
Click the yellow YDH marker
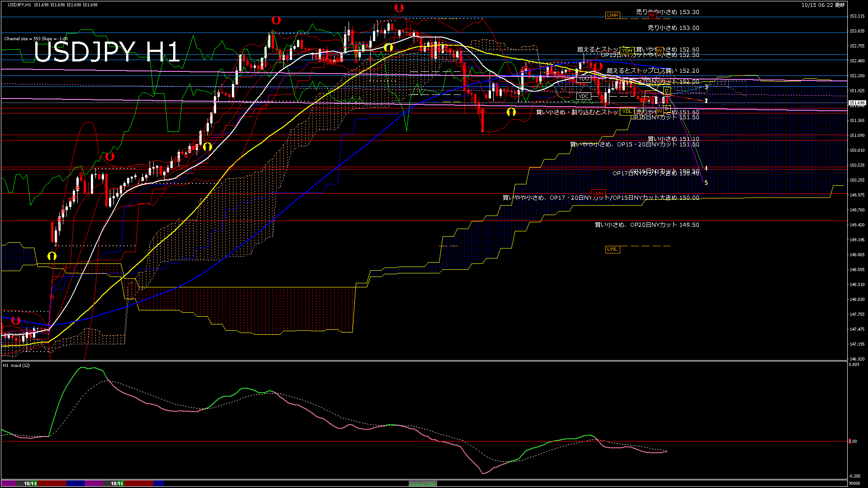[x=627, y=51]
